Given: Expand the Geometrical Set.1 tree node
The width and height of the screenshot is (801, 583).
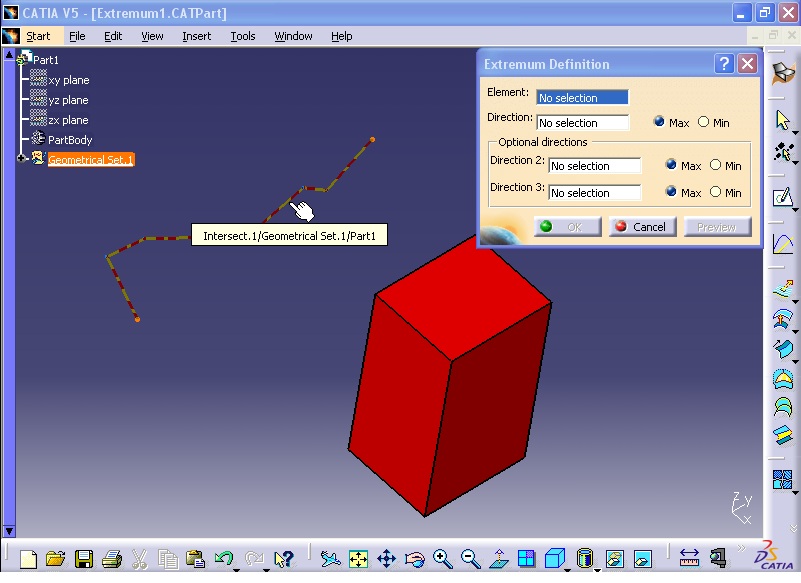Looking at the screenshot, I should tap(21, 158).
